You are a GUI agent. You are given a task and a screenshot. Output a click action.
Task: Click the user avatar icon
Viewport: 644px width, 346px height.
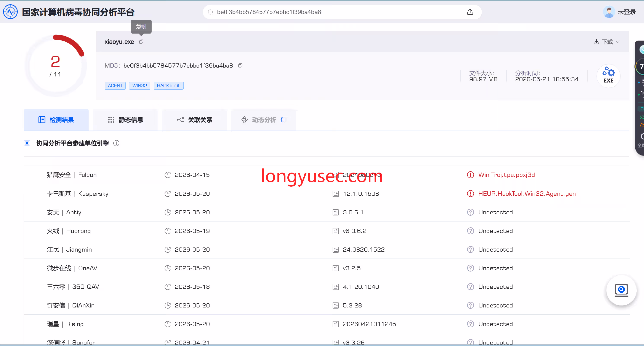(x=609, y=12)
